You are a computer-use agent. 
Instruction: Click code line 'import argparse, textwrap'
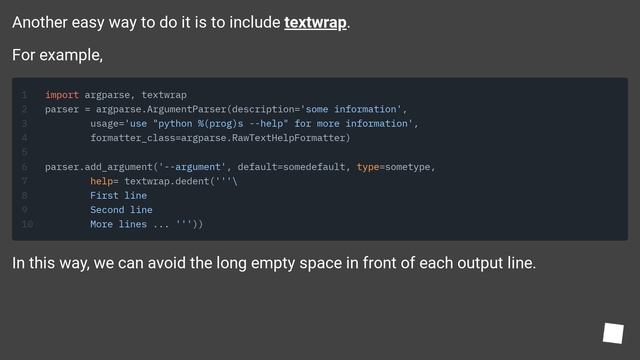pyautogui.click(x=116, y=95)
